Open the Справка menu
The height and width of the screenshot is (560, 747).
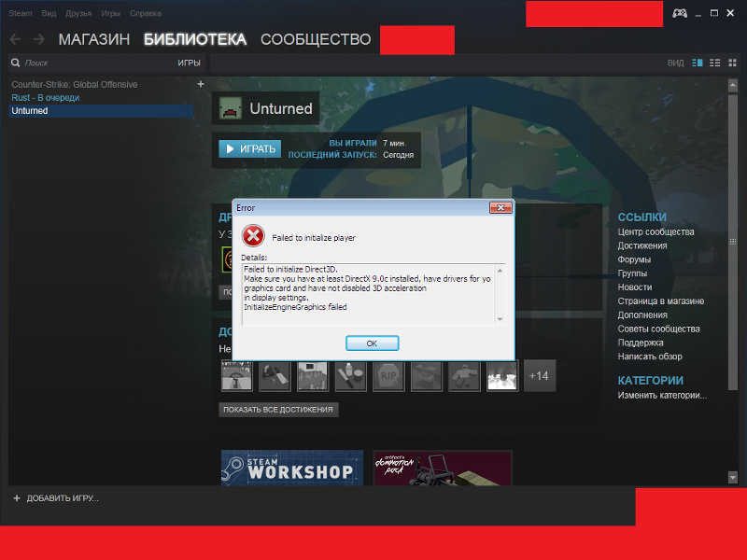[x=146, y=13]
